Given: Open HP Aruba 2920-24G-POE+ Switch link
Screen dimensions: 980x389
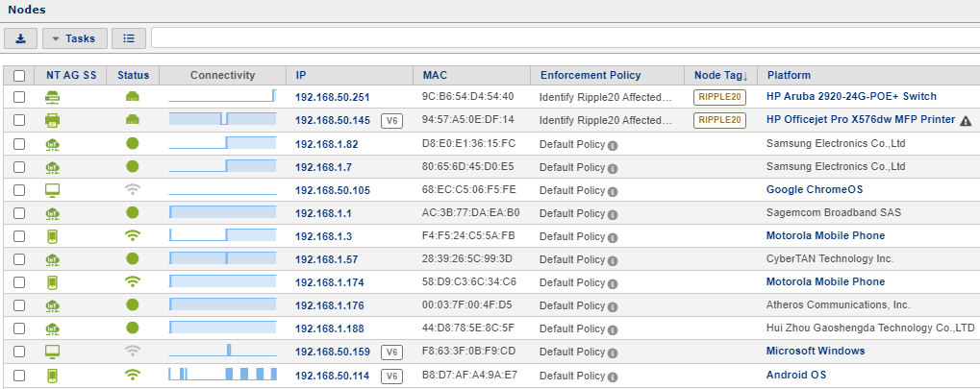Looking at the screenshot, I should click(850, 97).
